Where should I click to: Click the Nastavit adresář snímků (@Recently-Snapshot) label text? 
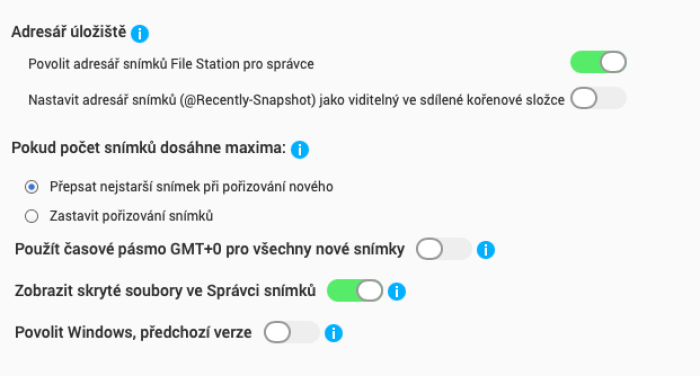[296, 100]
